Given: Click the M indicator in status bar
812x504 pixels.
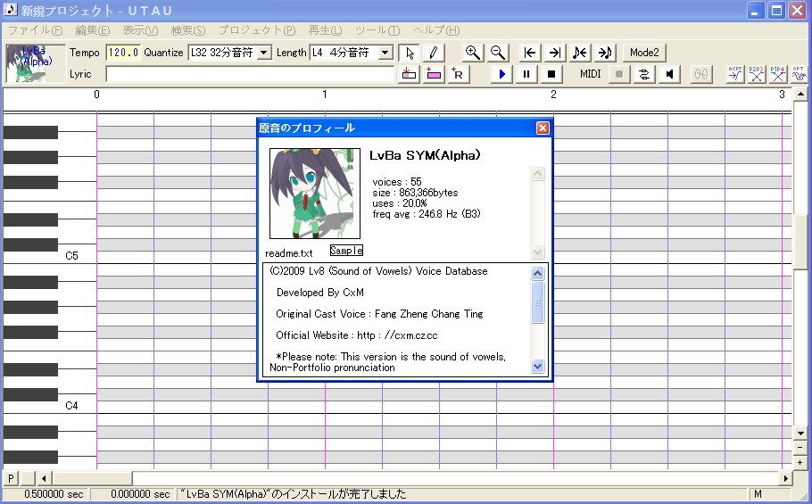Looking at the screenshot, I should pyautogui.click(x=758, y=494).
